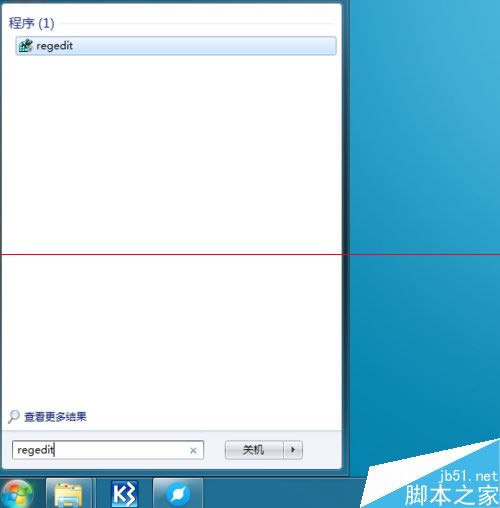Click the magnifier icon beside 查看更多结果
Screen dimensions: 500x508
click(x=14, y=417)
